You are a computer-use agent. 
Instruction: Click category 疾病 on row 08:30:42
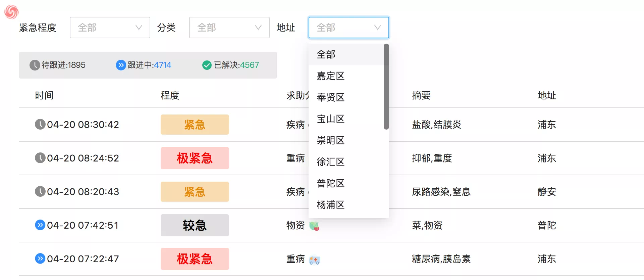pos(296,125)
